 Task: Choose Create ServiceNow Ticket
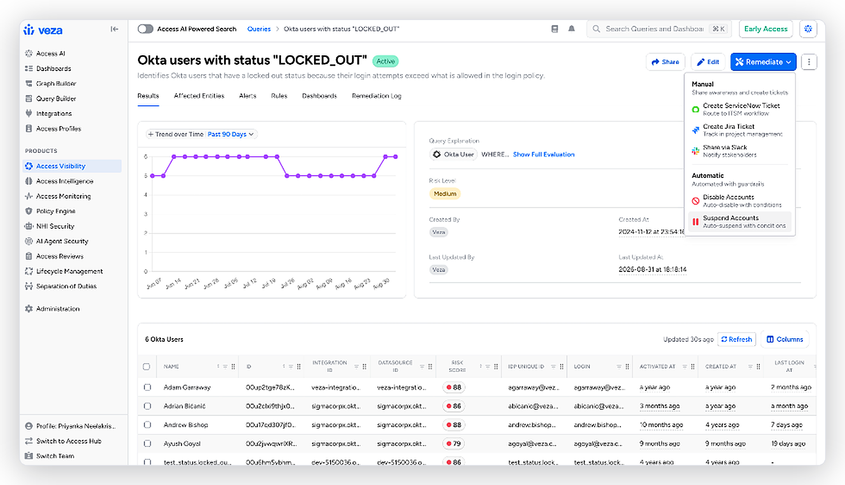point(739,109)
